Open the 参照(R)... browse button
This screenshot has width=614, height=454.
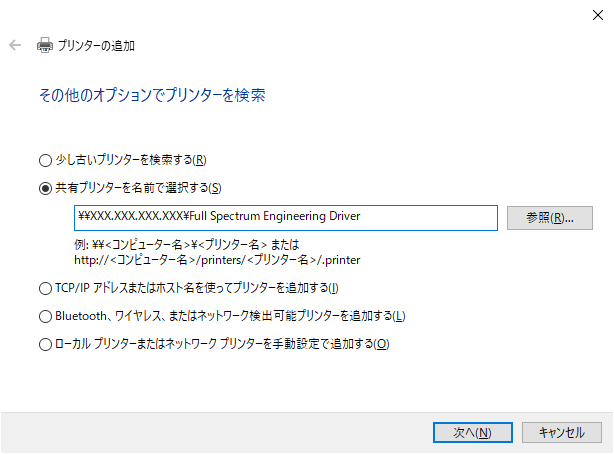(x=550, y=218)
